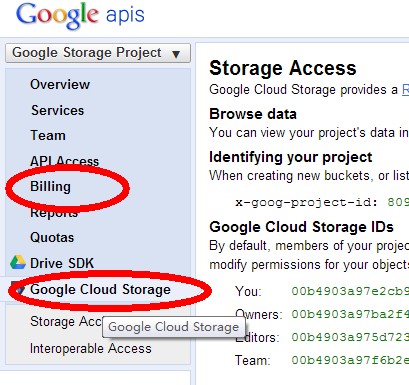Follow the link after 'provides a'
The height and width of the screenshot is (385, 409).
405,90
